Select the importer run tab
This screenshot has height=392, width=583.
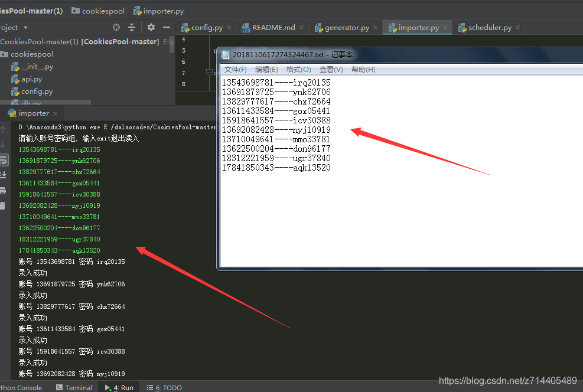point(29,113)
